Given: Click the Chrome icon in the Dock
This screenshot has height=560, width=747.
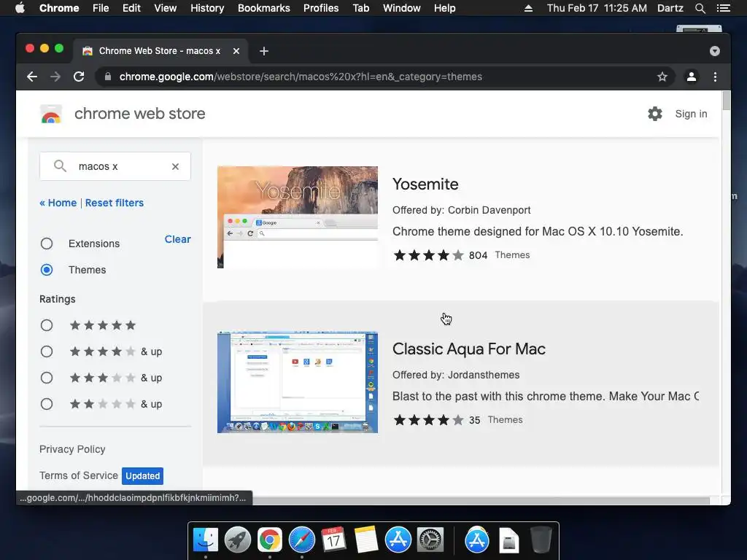Looking at the screenshot, I should coord(270,540).
